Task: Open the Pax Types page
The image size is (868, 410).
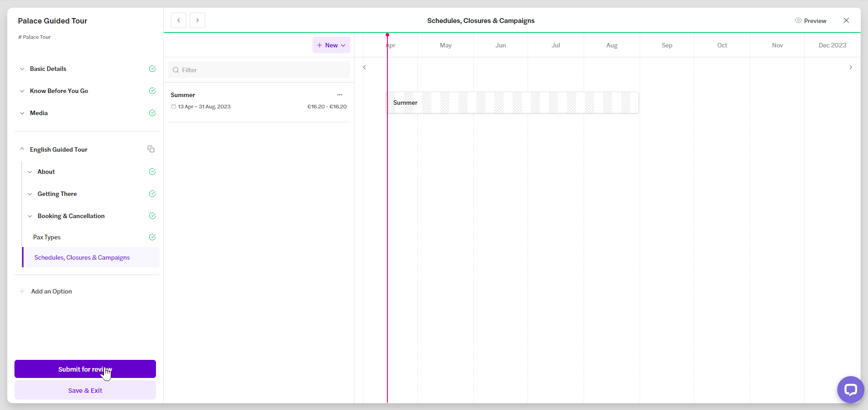Action: point(47,237)
